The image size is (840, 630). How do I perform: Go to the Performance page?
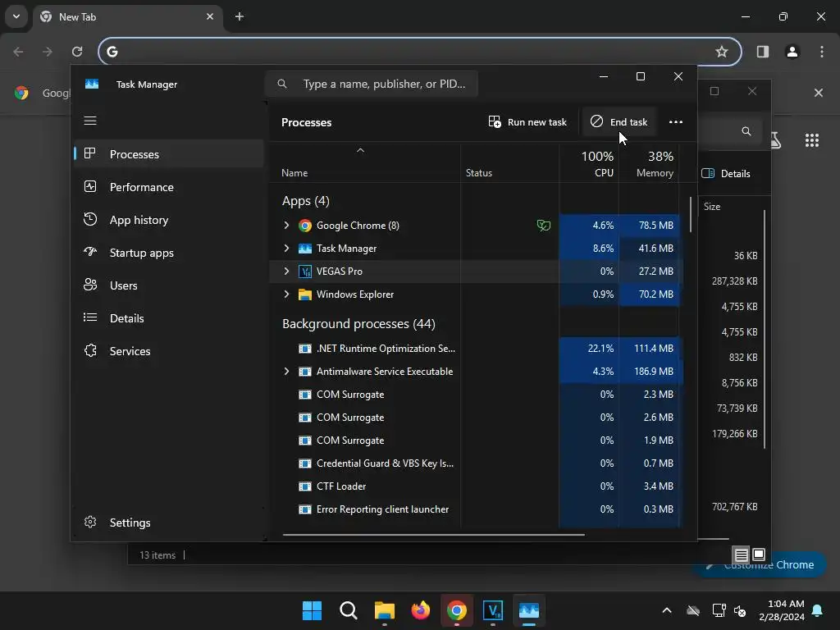(x=169, y=187)
